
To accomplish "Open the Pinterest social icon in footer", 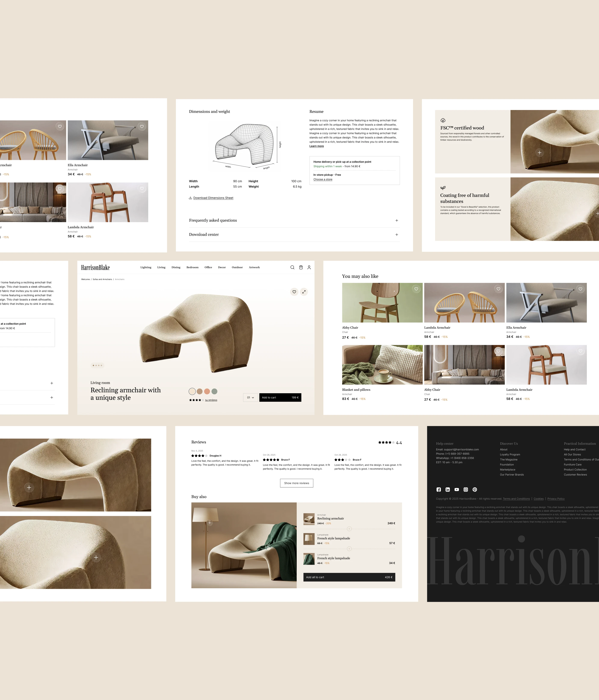I will 475,490.
